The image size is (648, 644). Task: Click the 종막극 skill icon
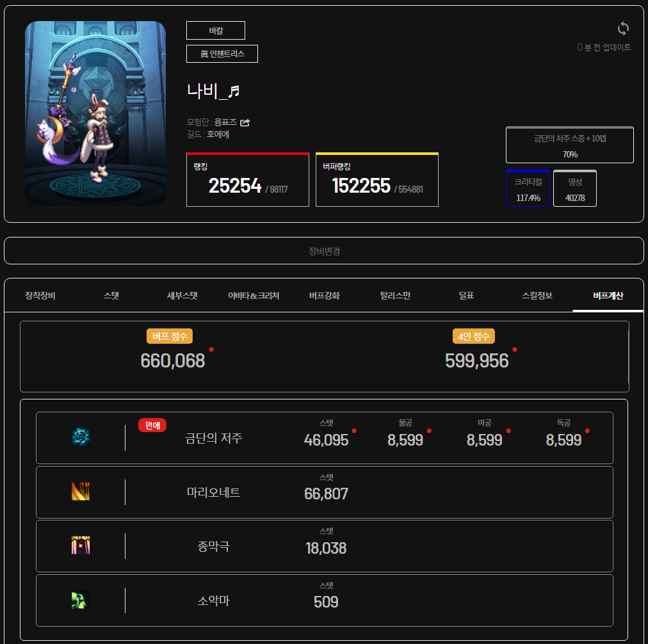[81, 545]
